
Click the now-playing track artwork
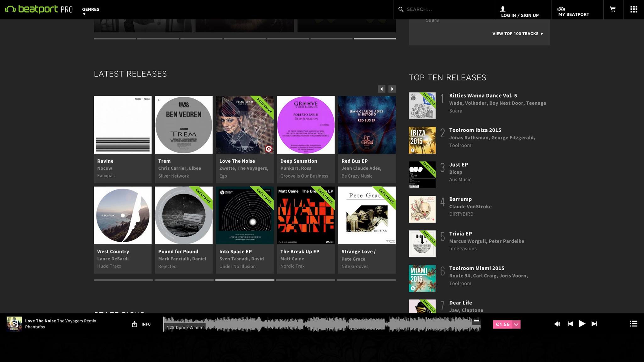tap(14, 324)
